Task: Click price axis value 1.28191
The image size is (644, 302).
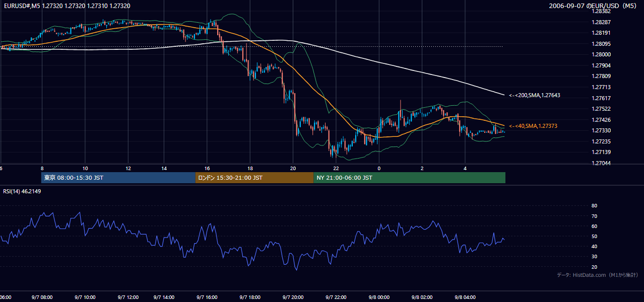Action: [x=601, y=33]
